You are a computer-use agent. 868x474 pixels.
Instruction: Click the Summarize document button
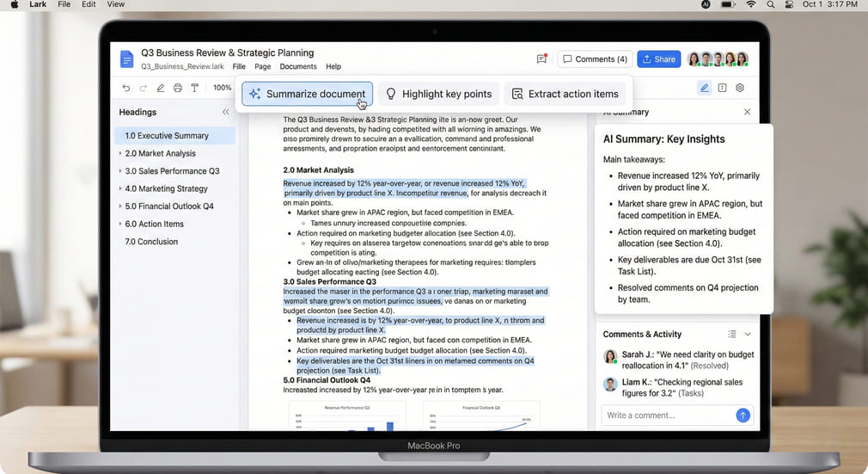point(307,94)
